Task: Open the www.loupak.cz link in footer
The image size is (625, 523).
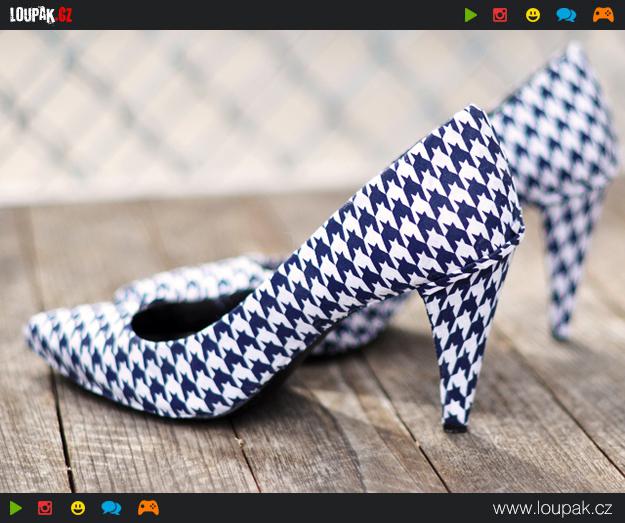Action: tap(554, 509)
